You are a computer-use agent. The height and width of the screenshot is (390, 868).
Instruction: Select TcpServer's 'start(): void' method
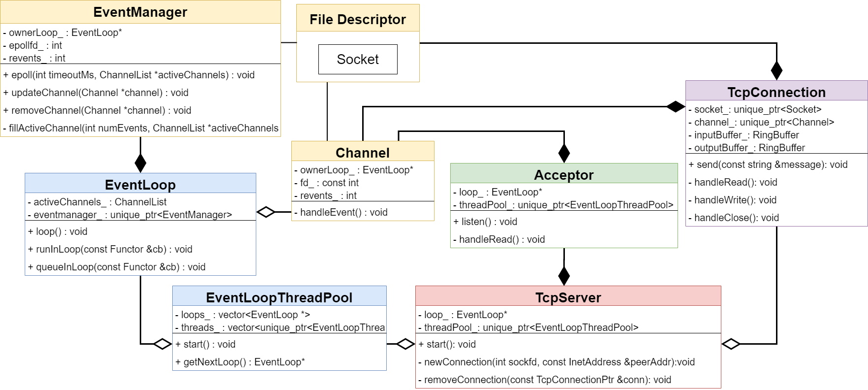(x=447, y=345)
